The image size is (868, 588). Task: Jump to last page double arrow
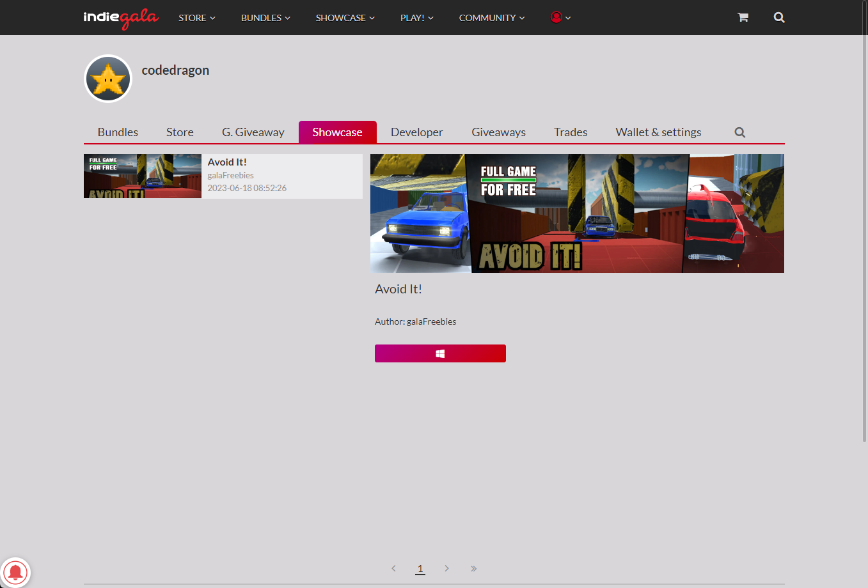pos(473,568)
